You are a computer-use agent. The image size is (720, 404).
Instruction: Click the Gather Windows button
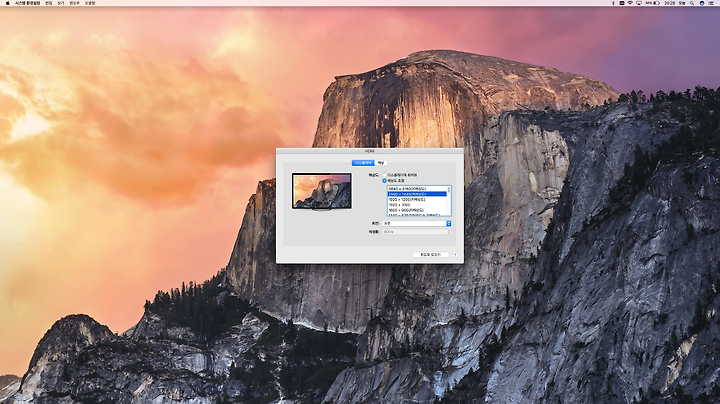[x=430, y=254]
